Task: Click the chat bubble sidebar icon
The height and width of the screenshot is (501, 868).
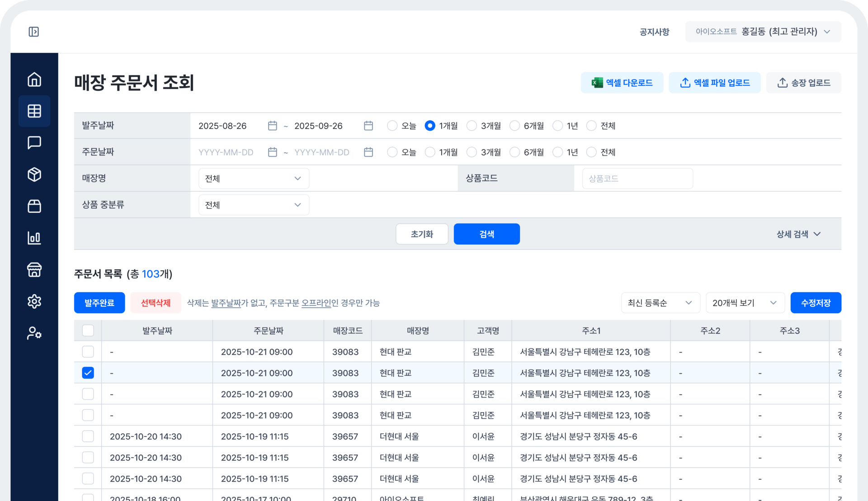Action: pyautogui.click(x=34, y=143)
